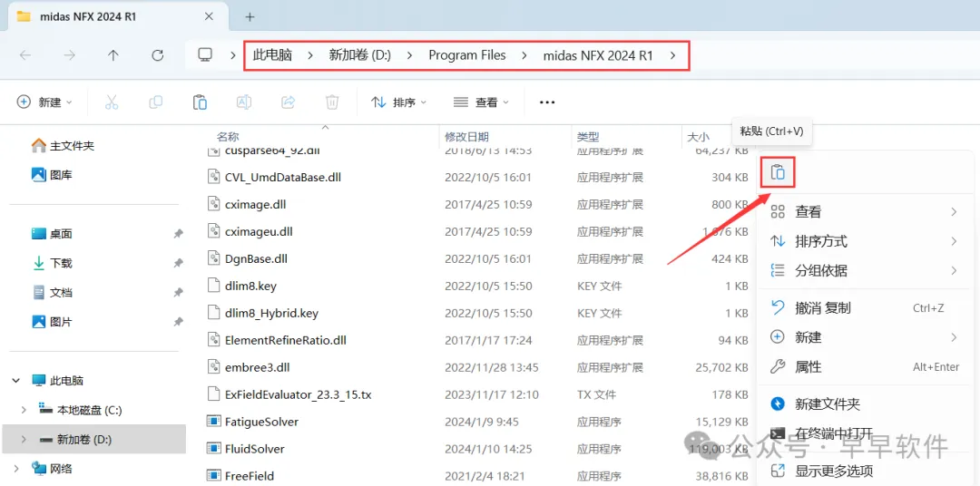Collapse the 此电脑 tree node

tap(15, 381)
